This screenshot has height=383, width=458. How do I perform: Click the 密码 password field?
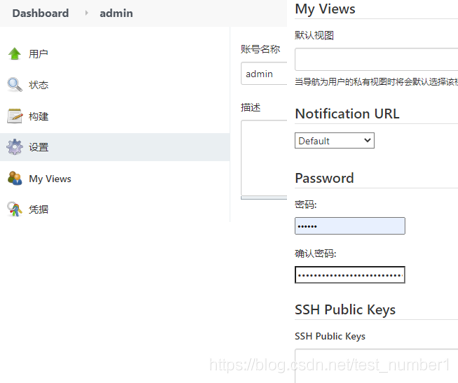pos(350,226)
